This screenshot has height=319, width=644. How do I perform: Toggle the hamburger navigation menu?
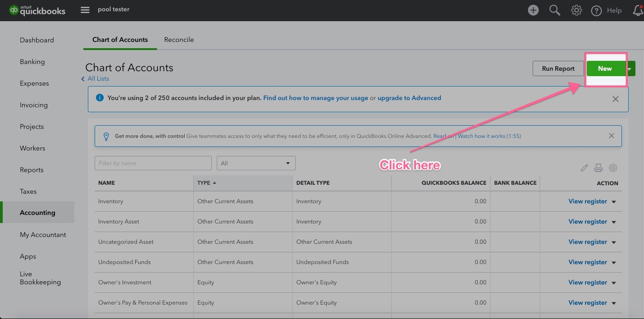[x=85, y=10]
